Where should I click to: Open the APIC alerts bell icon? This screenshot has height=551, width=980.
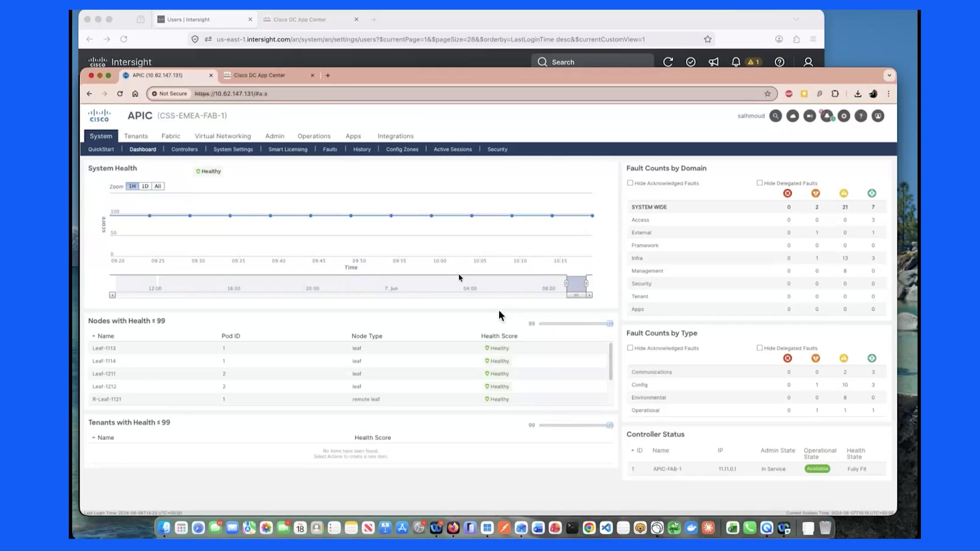pos(827,116)
